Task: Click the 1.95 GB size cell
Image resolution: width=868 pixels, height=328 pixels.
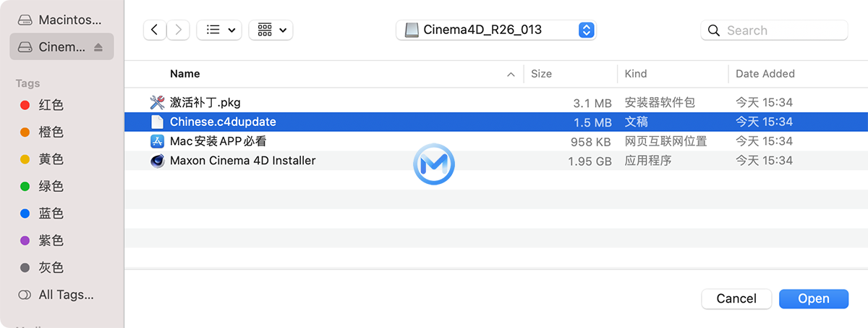Action: [x=590, y=161]
